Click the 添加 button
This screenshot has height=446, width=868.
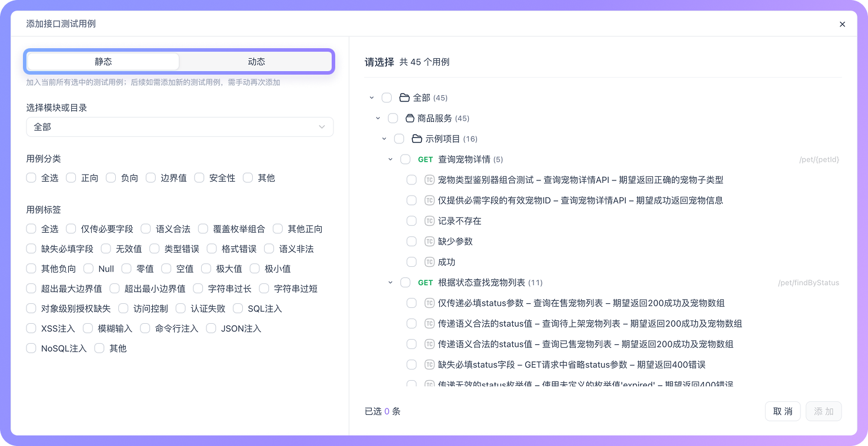[823, 411]
